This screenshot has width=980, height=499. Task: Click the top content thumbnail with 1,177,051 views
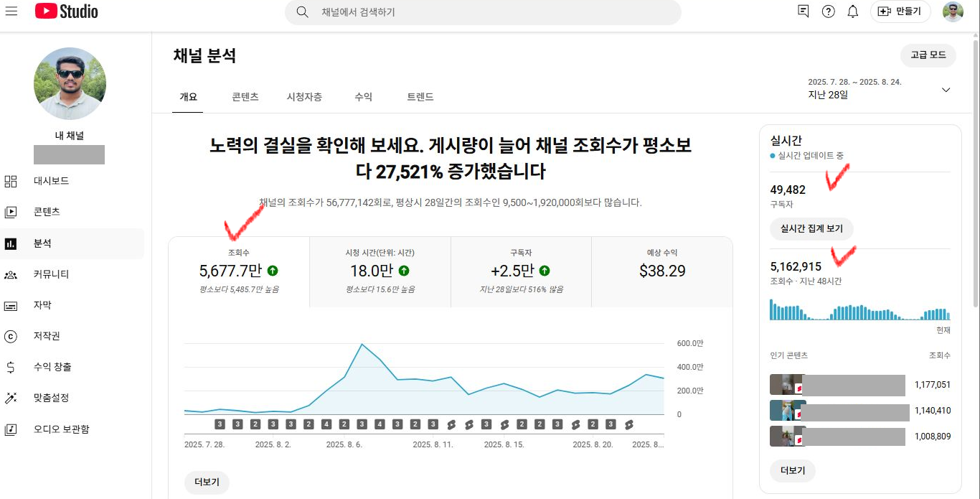[786, 385]
